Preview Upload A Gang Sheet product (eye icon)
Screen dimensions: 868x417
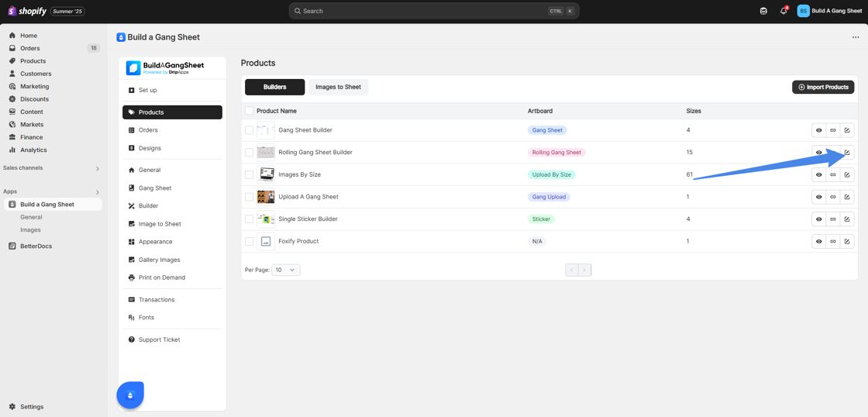click(818, 197)
